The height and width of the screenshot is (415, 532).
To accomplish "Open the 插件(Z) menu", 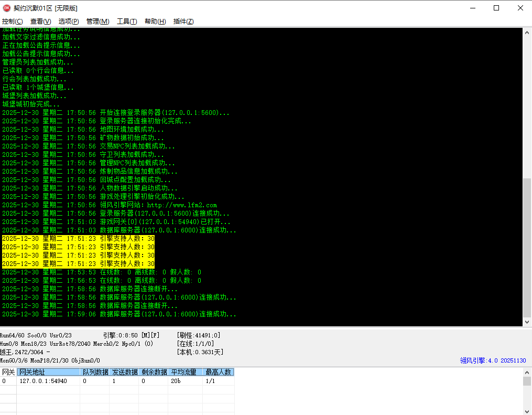I will click(x=183, y=22).
